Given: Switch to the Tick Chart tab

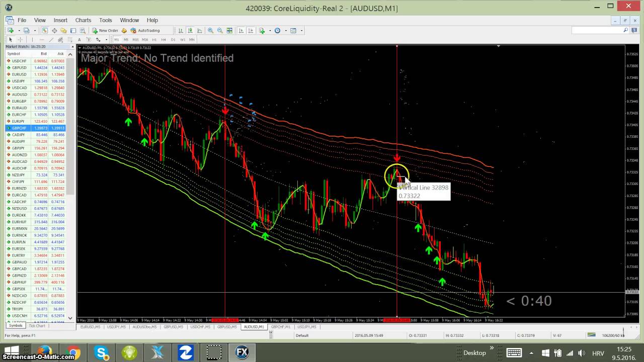Looking at the screenshot, I should pyautogui.click(x=37, y=326).
